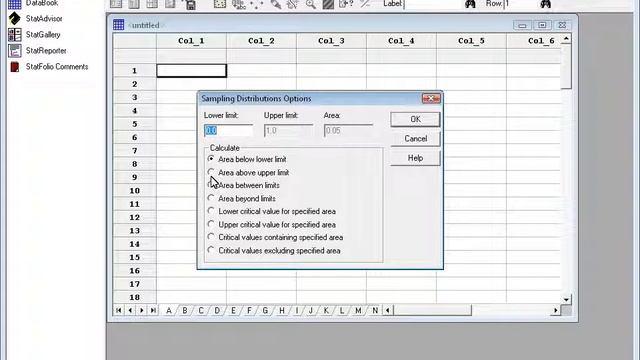Open Help from the options dialog
The width and height of the screenshot is (640, 360).
click(415, 158)
